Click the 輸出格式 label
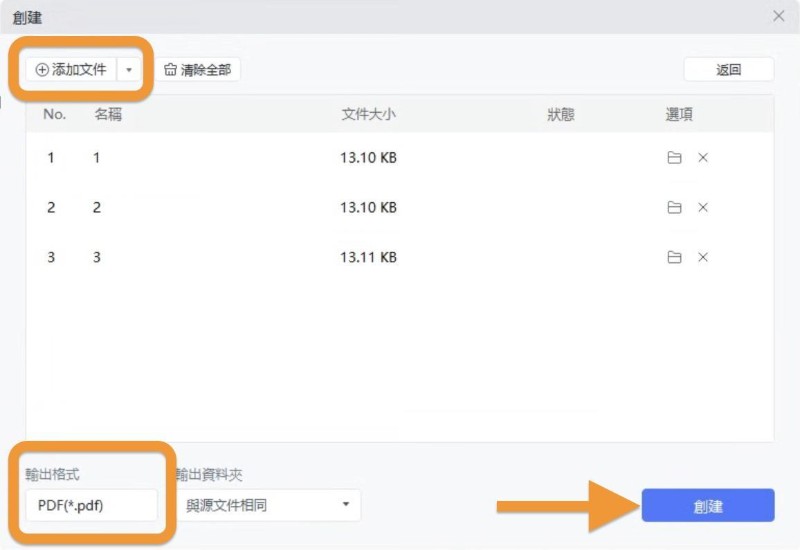The width and height of the screenshot is (800, 550). pyautogui.click(x=53, y=474)
